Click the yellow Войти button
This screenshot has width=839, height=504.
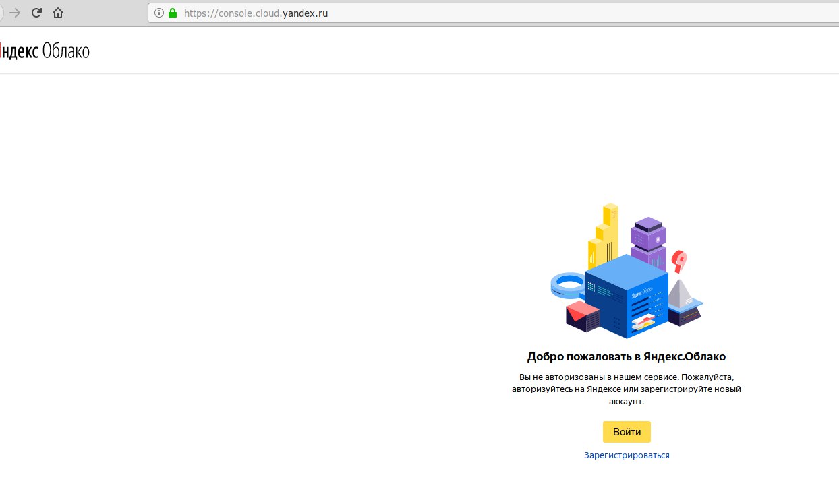pos(627,432)
